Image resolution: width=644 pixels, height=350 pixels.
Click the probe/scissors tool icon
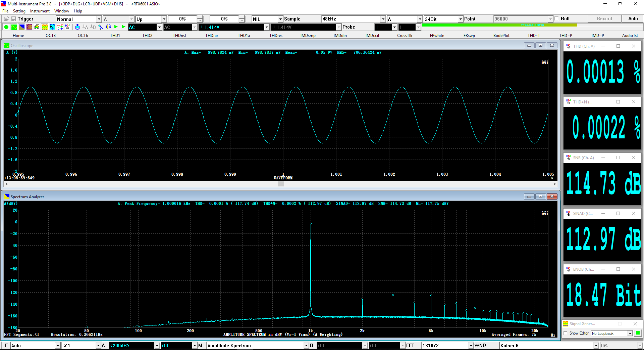(x=101, y=27)
